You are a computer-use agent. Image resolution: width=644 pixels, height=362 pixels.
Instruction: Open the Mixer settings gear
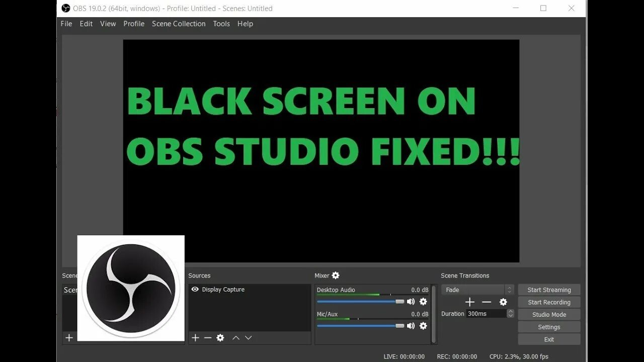tap(336, 276)
